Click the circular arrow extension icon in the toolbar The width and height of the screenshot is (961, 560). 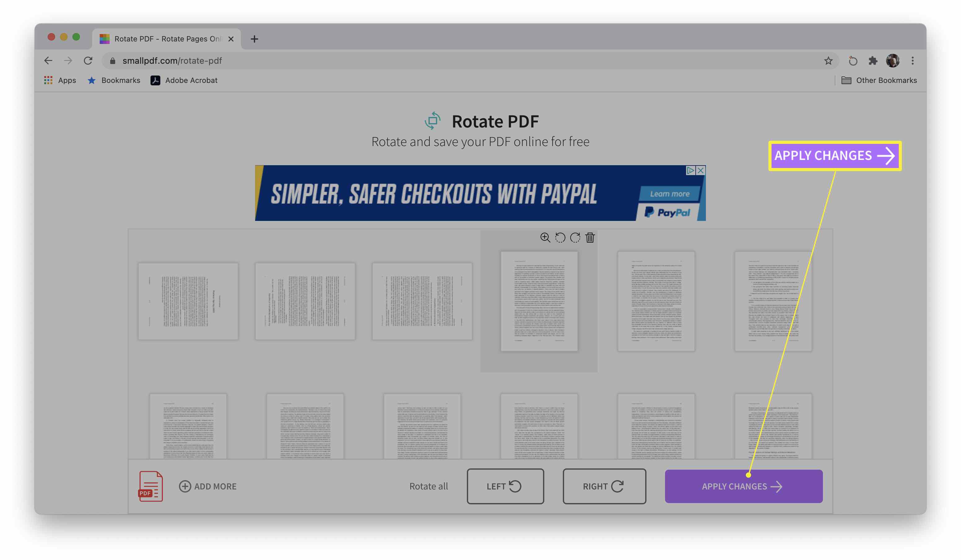pos(853,61)
